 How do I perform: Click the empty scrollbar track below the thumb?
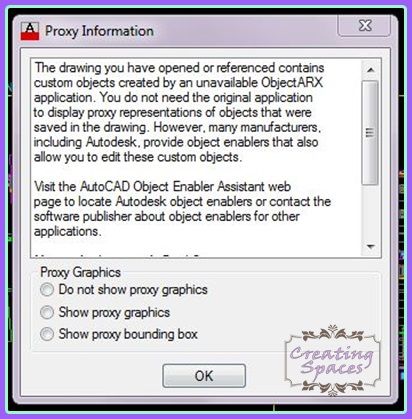[x=371, y=212]
